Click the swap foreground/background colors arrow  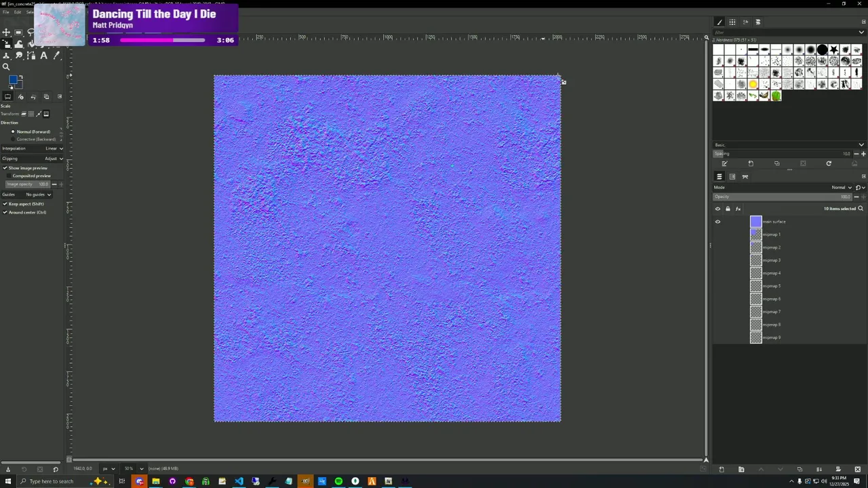21,77
